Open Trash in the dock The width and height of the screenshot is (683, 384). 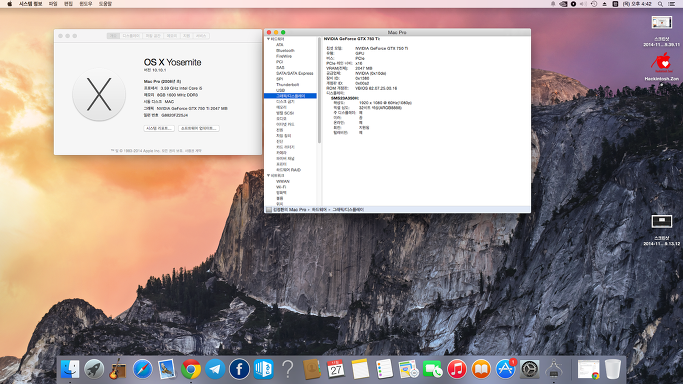613,369
